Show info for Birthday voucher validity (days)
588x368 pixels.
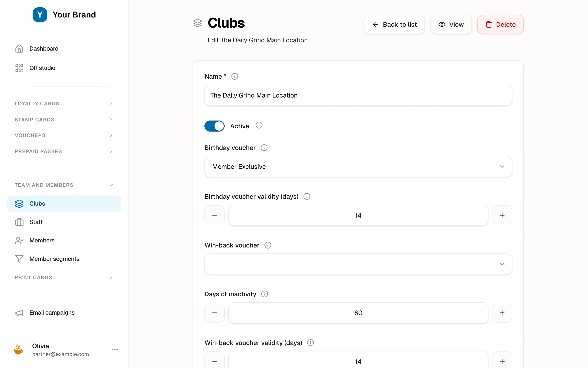(x=307, y=196)
